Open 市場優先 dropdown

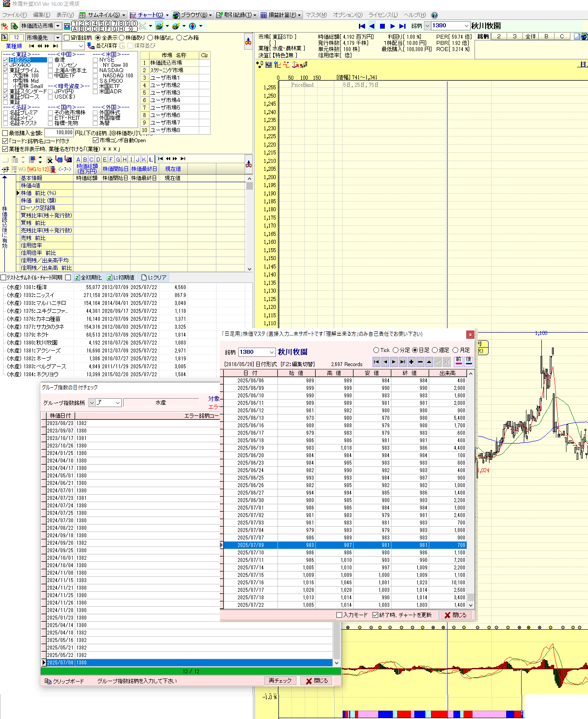click(57, 38)
